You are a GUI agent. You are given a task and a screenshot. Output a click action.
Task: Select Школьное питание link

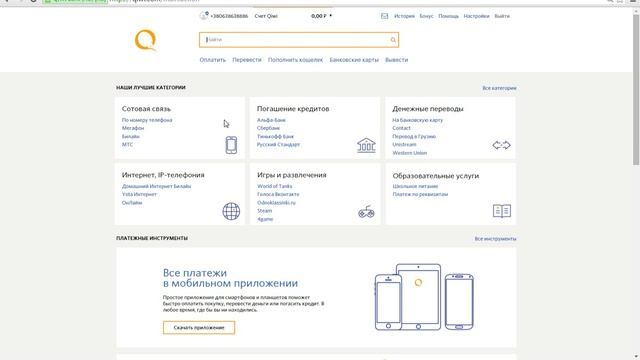click(415, 186)
